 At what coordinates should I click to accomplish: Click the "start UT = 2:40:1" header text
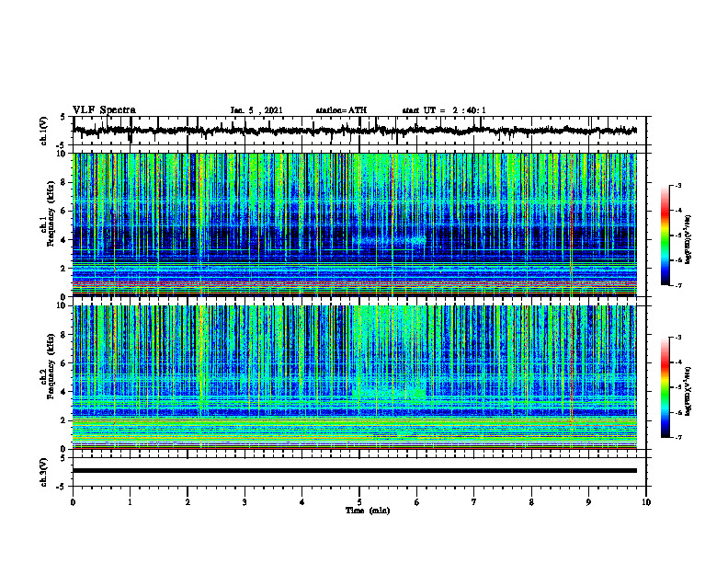(x=444, y=110)
